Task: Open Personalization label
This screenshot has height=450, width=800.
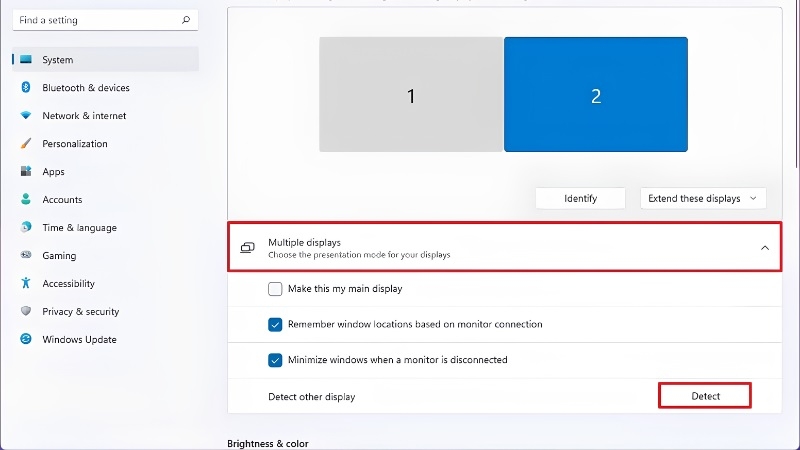Action: [x=75, y=144]
